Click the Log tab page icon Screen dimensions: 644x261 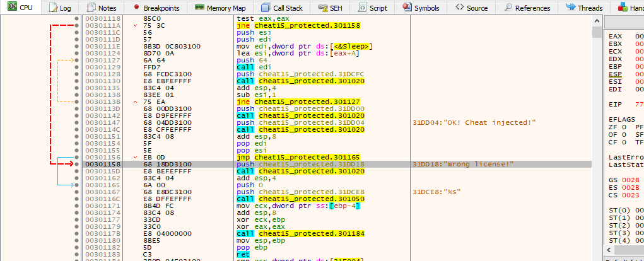53,8
